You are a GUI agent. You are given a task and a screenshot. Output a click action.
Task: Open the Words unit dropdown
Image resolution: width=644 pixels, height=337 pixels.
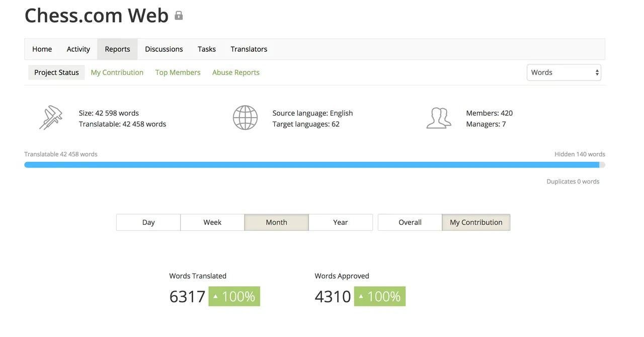[564, 72]
